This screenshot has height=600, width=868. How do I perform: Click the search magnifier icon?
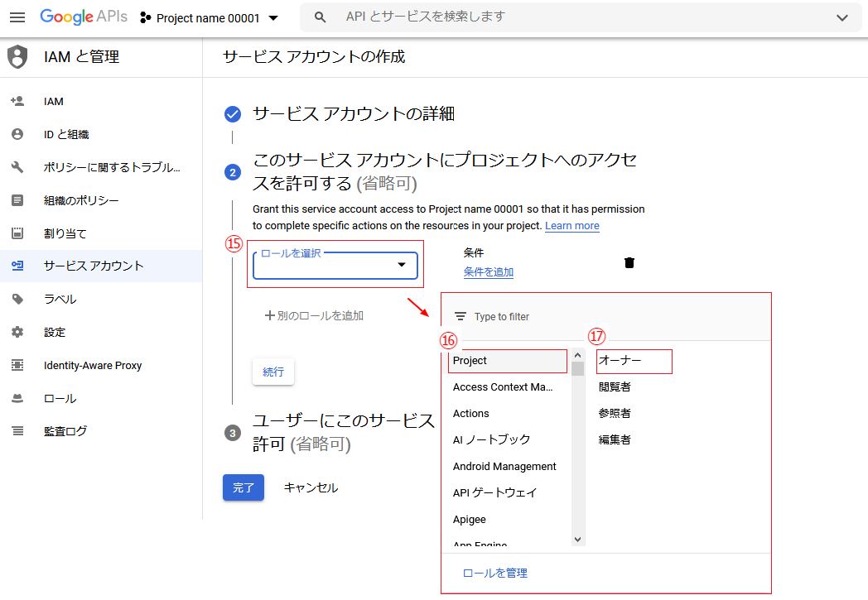pyautogui.click(x=321, y=17)
